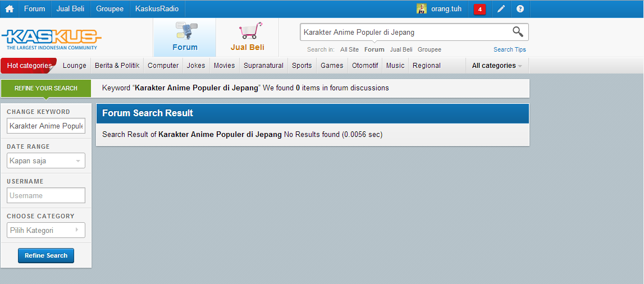Viewport: 644px width, 284px height.
Task: Open Groupee in the top navigation bar
Action: pos(109,8)
